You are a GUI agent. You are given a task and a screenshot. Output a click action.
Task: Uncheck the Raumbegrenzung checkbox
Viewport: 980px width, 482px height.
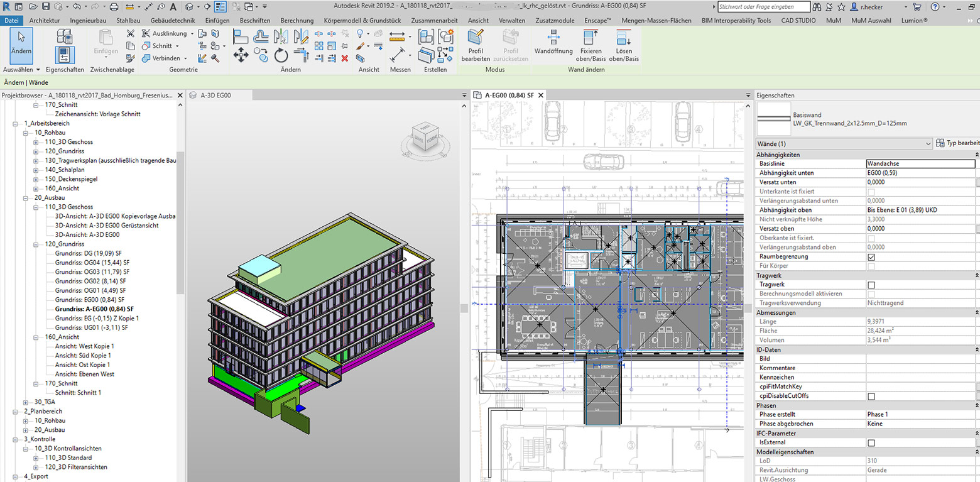(x=871, y=257)
